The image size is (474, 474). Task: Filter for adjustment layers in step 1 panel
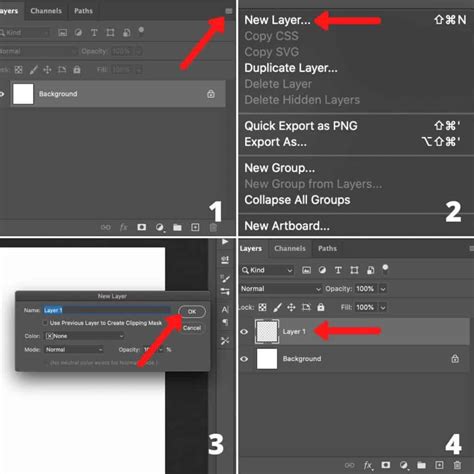pyautogui.click(x=78, y=32)
